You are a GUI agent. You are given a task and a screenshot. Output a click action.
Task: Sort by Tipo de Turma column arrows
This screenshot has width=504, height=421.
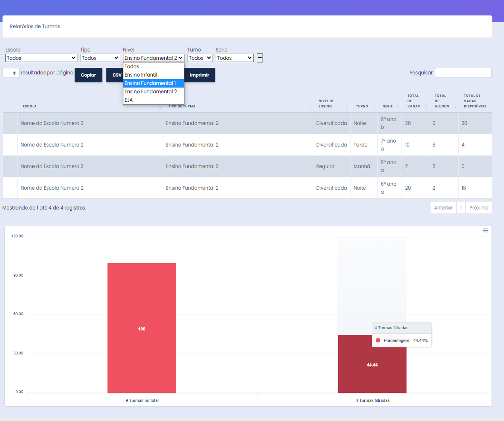pyautogui.click(x=309, y=106)
